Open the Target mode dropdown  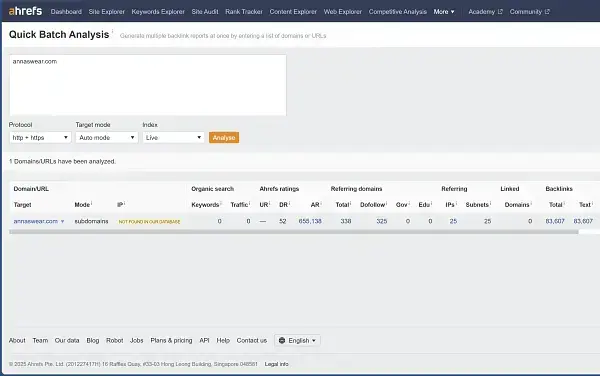[107, 137]
